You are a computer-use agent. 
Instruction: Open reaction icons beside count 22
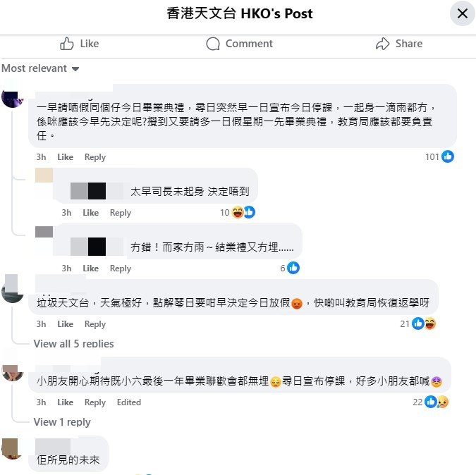(437, 402)
